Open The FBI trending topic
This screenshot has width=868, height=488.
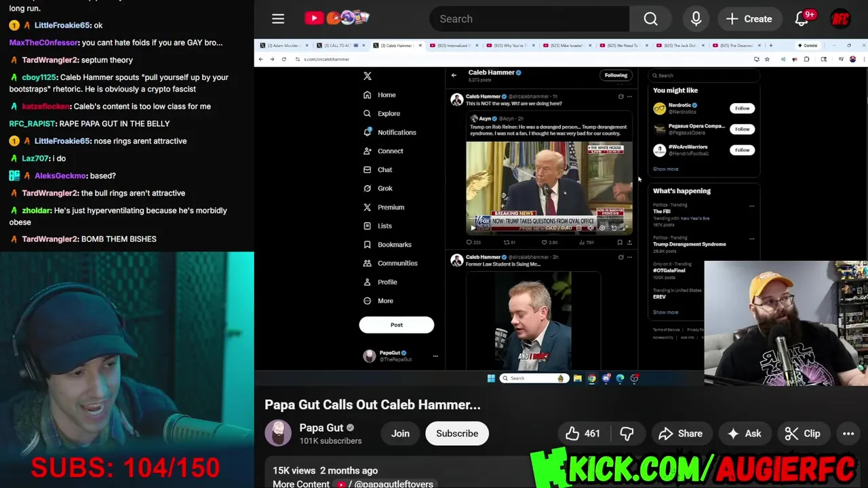coord(662,211)
